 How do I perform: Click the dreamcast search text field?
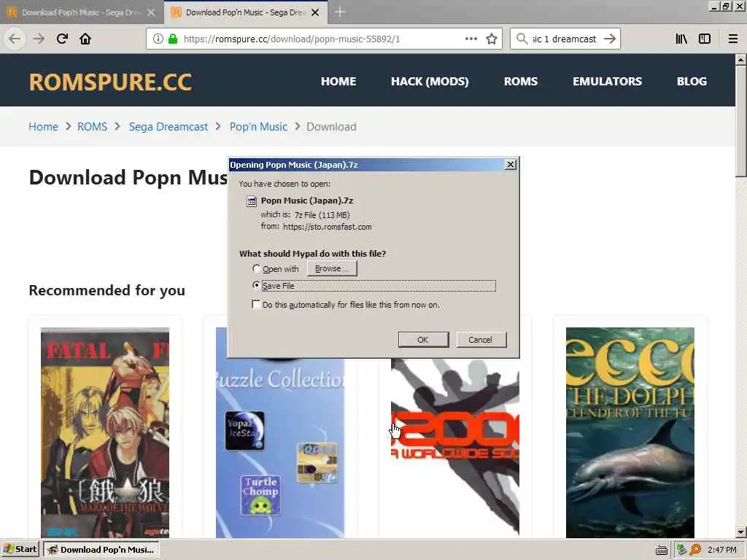(564, 39)
